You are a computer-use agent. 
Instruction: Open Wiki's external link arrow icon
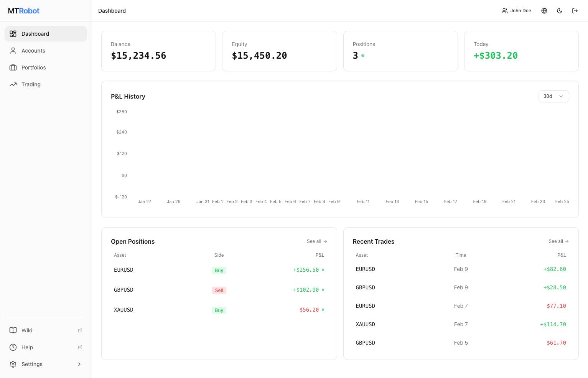tap(80, 330)
